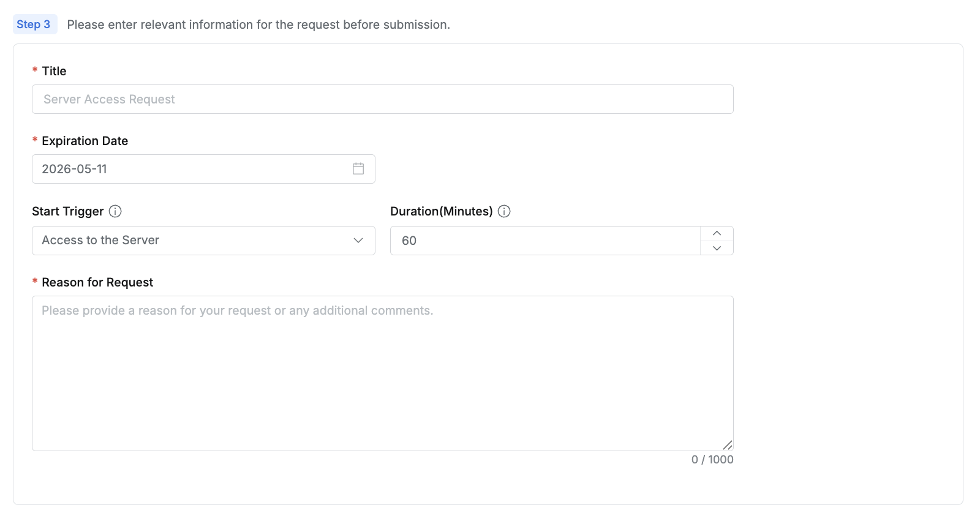The width and height of the screenshot is (980, 513).
Task: Focus the Title input field
Action: [x=382, y=99]
